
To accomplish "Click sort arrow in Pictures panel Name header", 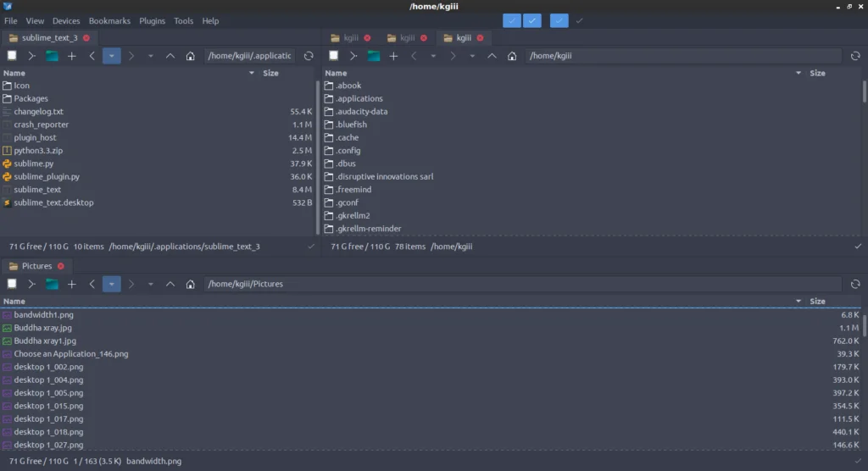I will tap(798, 301).
